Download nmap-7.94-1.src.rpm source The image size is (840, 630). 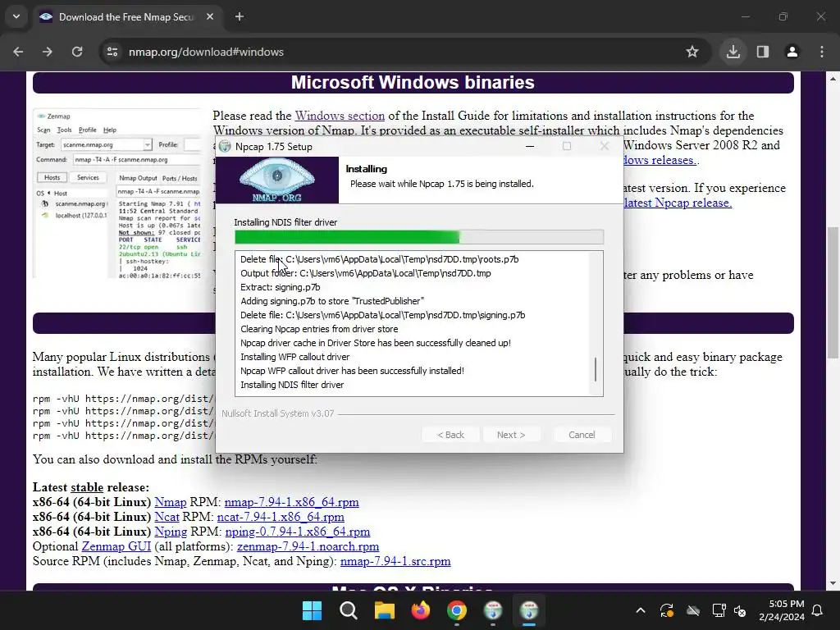click(395, 561)
